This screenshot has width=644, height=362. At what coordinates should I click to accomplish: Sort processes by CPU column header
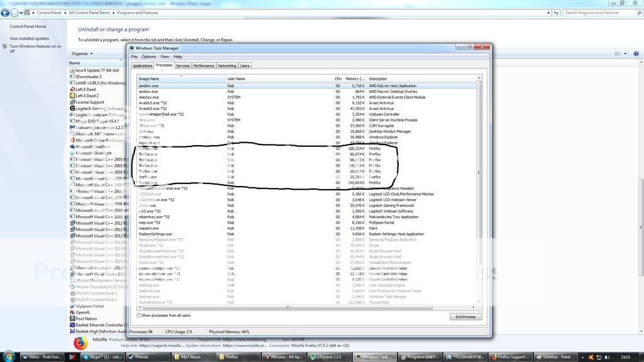tap(338, 79)
